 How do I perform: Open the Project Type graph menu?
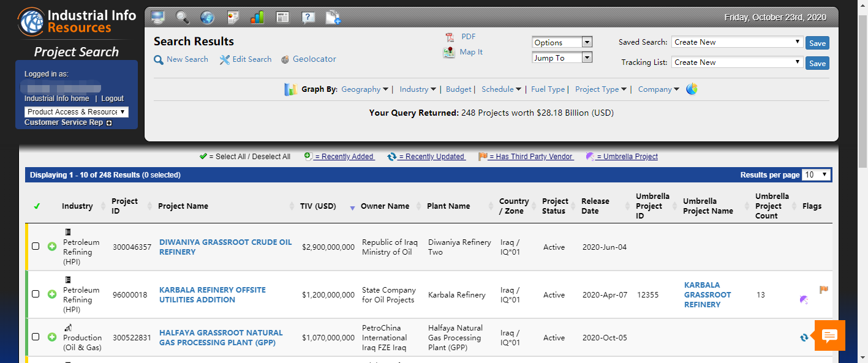click(x=600, y=89)
